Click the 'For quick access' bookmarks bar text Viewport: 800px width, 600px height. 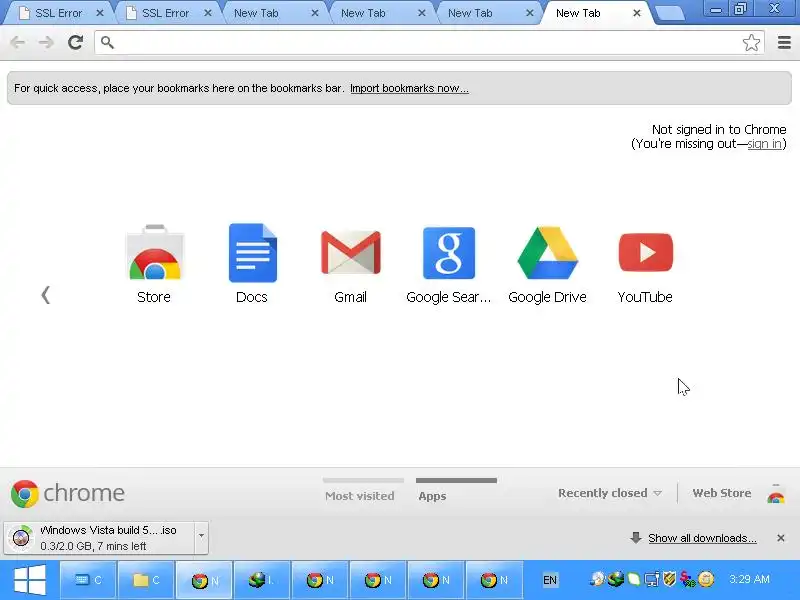(178, 88)
